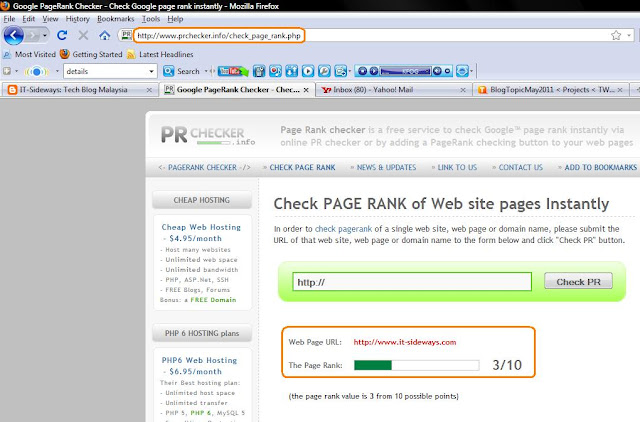The image size is (640, 422).
Task: Open dropdown arrow next to screen share icon
Action: click(x=350, y=71)
